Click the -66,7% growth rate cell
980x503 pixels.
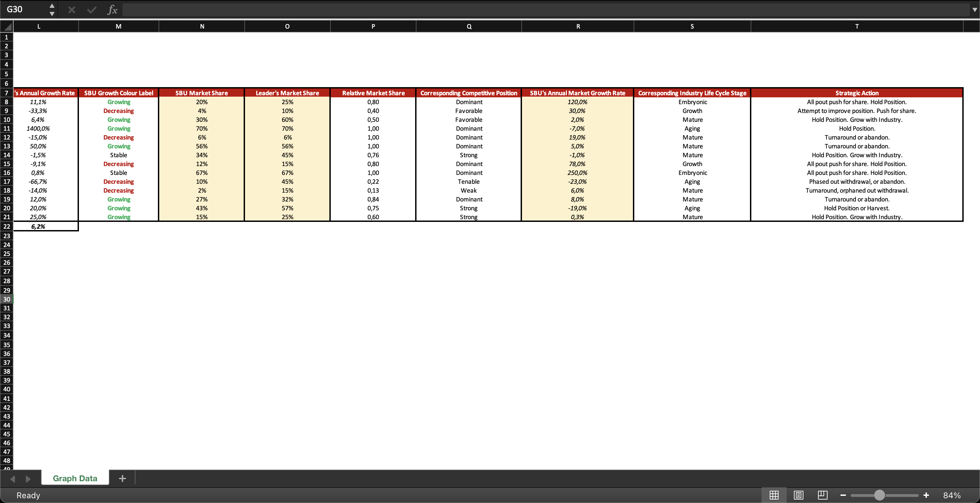tap(46, 181)
